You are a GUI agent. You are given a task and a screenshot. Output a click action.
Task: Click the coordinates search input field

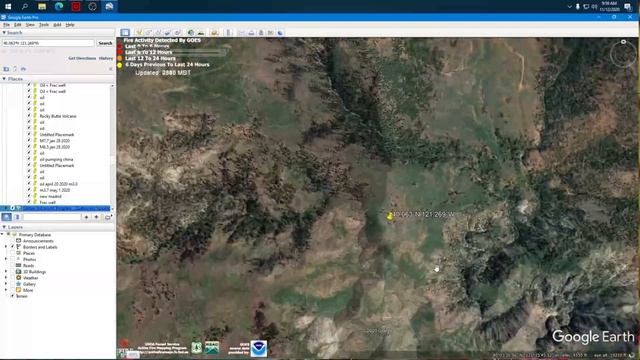(48, 43)
